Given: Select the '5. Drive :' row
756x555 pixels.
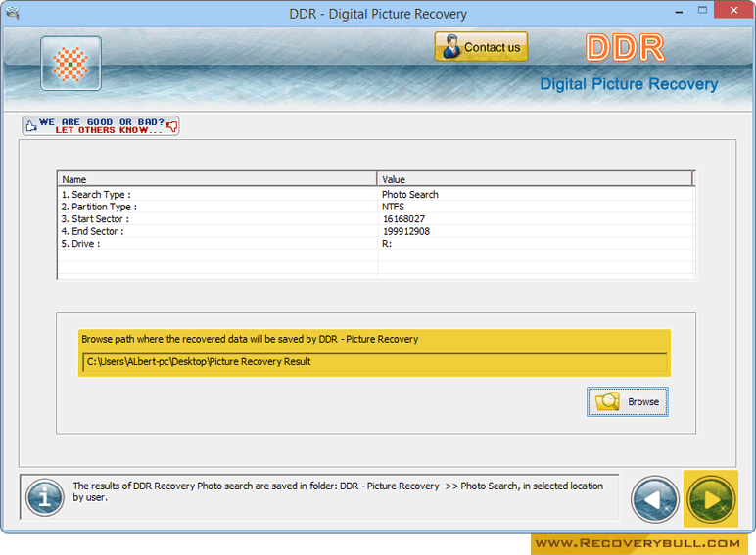Looking at the screenshot, I should tap(376, 244).
